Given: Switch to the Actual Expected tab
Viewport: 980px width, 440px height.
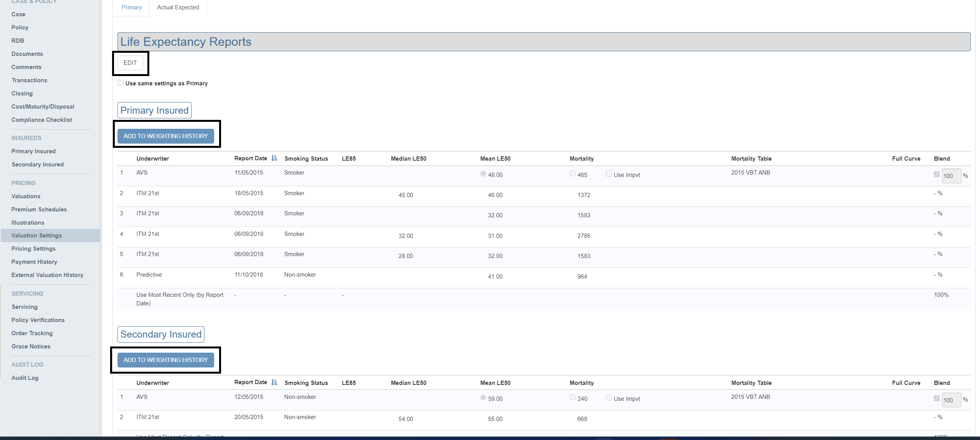Looking at the screenshot, I should [178, 7].
